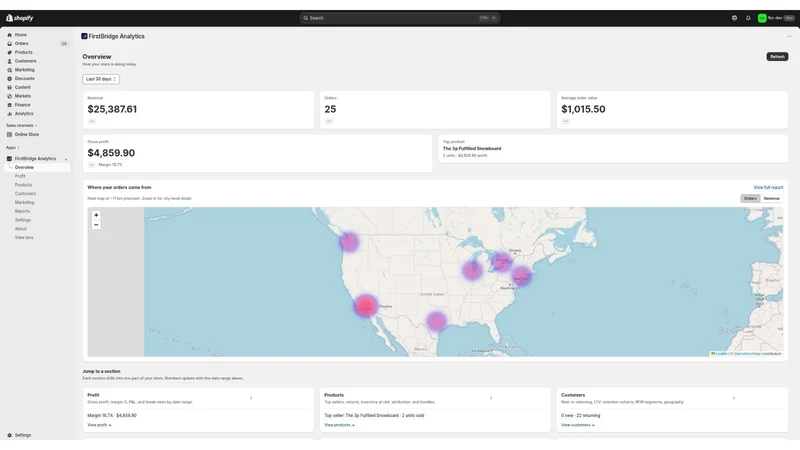Open store Settings at the sidebar bottom
The image size is (800, 450).
click(x=22, y=435)
